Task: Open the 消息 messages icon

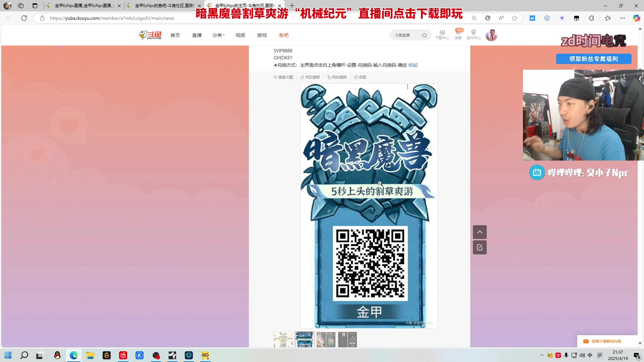Action: (x=458, y=35)
